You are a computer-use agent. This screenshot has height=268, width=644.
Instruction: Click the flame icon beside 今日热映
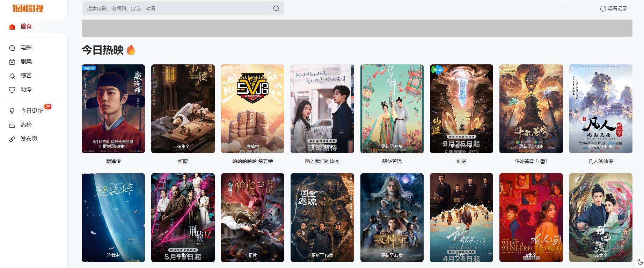coord(131,50)
